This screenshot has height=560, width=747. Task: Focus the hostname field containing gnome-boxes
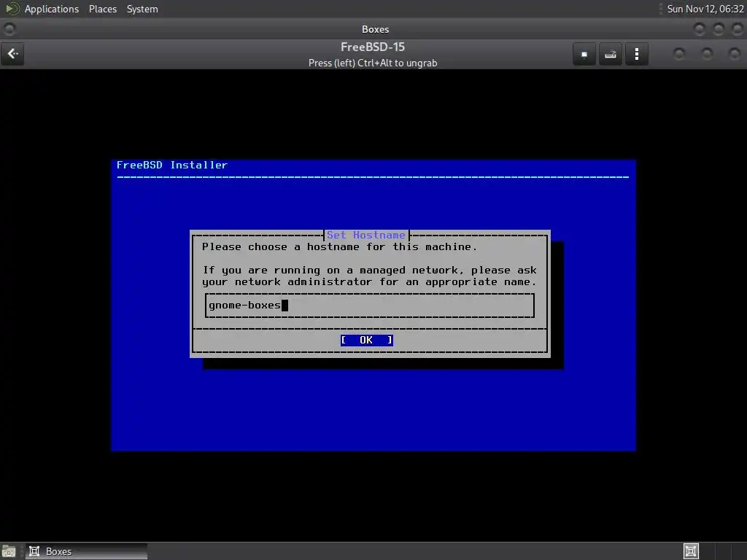tap(370, 306)
